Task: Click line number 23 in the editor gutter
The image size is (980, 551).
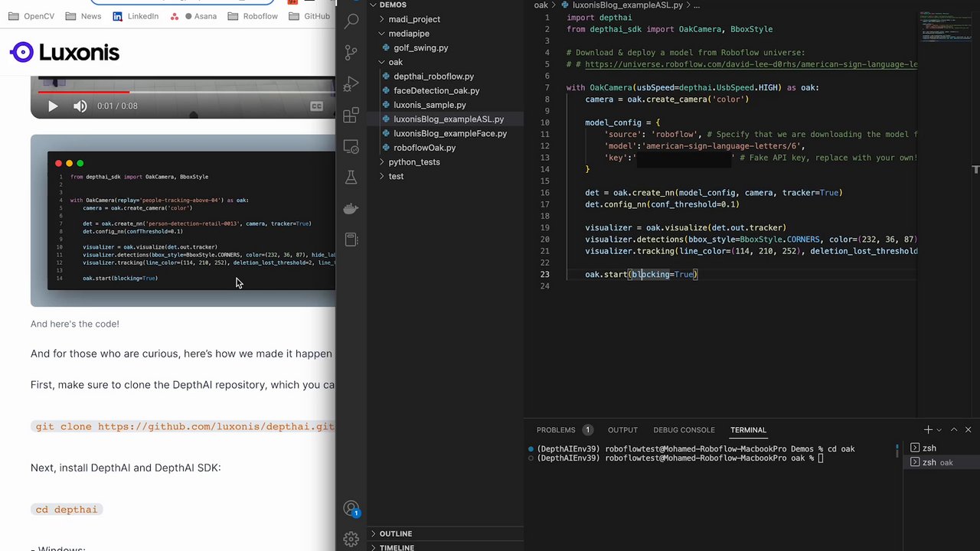Action: coord(544,274)
